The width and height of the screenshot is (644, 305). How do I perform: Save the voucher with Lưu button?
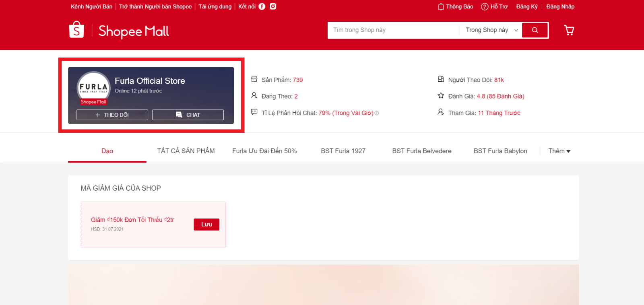click(206, 225)
